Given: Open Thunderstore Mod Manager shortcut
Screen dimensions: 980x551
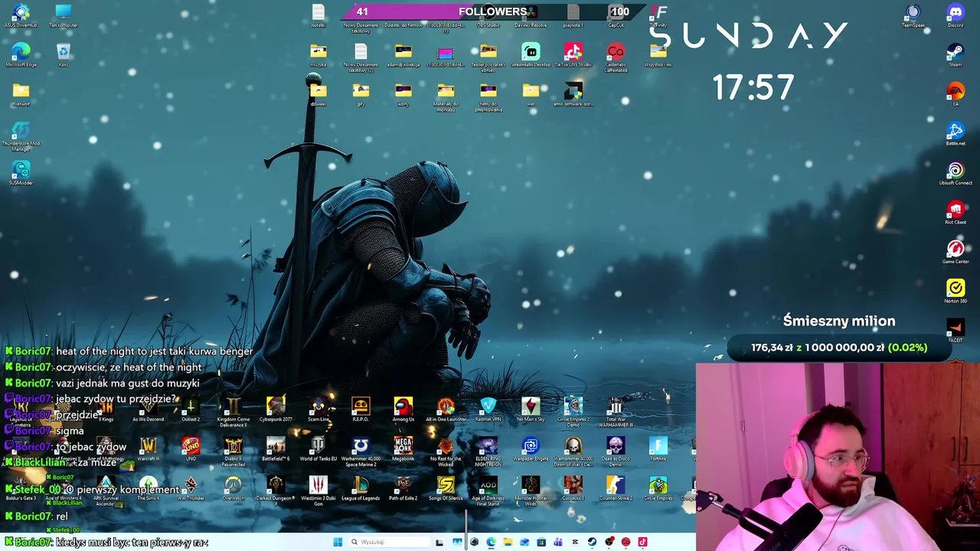Looking at the screenshot, I should 21,135.
